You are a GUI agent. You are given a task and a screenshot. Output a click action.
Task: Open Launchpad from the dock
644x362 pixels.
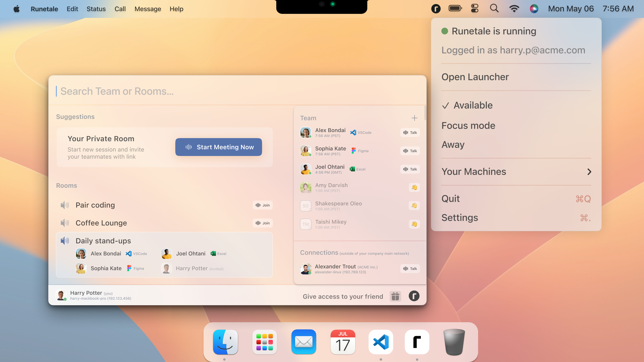(x=265, y=342)
